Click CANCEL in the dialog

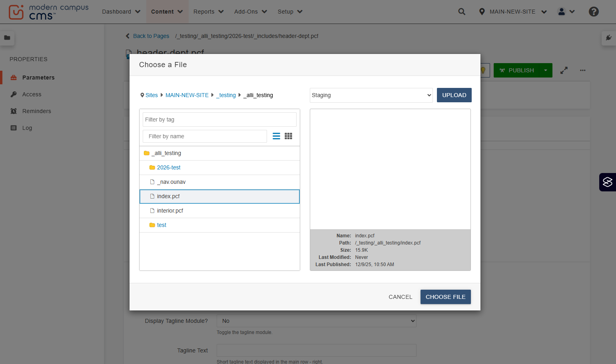click(400, 297)
